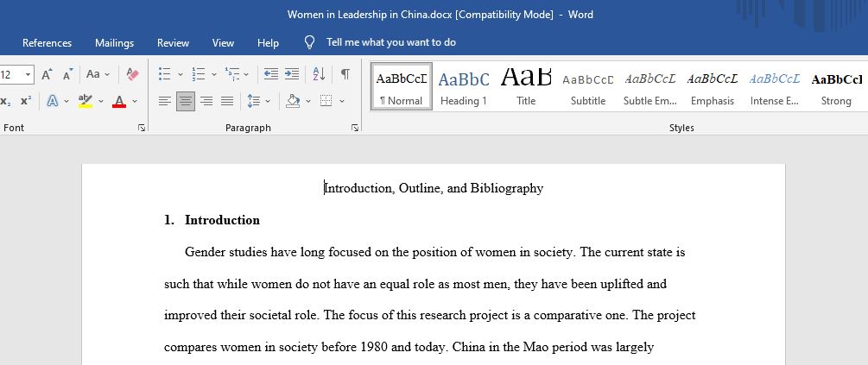Screen dimensions: 868x365
Task: Click line and paragraph spacing icon
Action: [x=254, y=101]
